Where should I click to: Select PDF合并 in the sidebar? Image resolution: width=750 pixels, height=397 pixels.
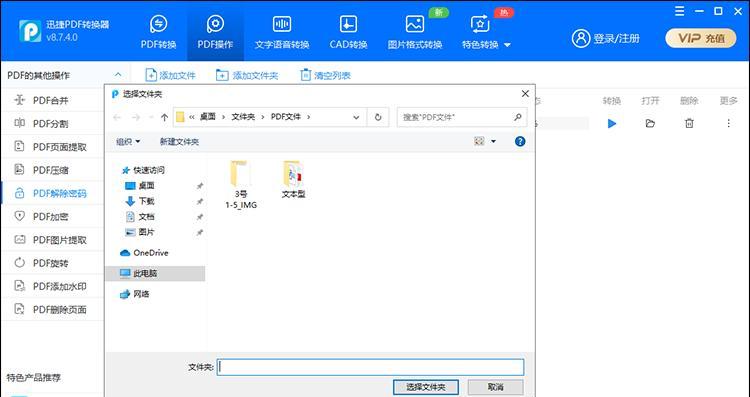[53, 100]
